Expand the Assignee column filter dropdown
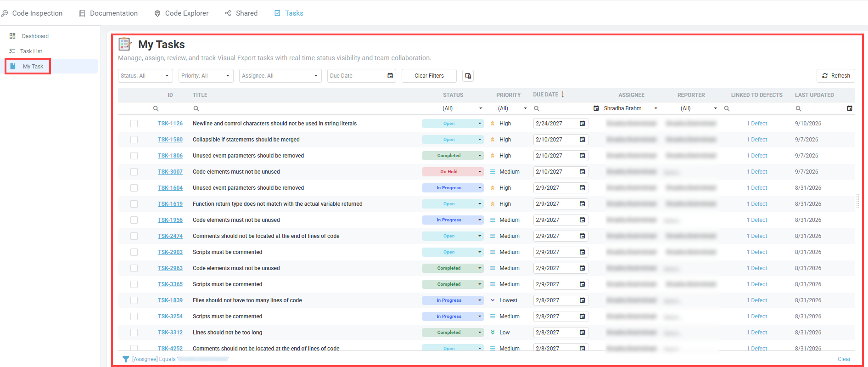This screenshot has width=868, height=367. (655, 108)
